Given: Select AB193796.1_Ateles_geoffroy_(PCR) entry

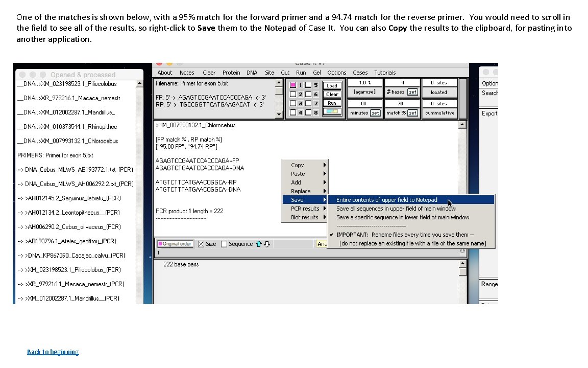Looking at the screenshot, I should click(x=67, y=241).
